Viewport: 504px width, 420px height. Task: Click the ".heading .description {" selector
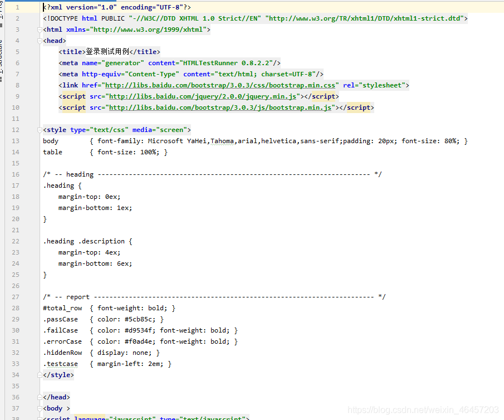[88, 242]
